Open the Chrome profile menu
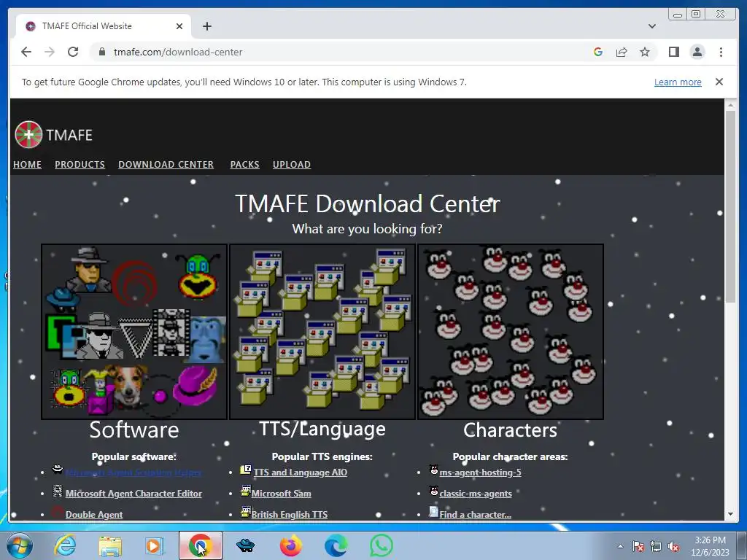Viewport: 747px width, 560px height. (697, 52)
